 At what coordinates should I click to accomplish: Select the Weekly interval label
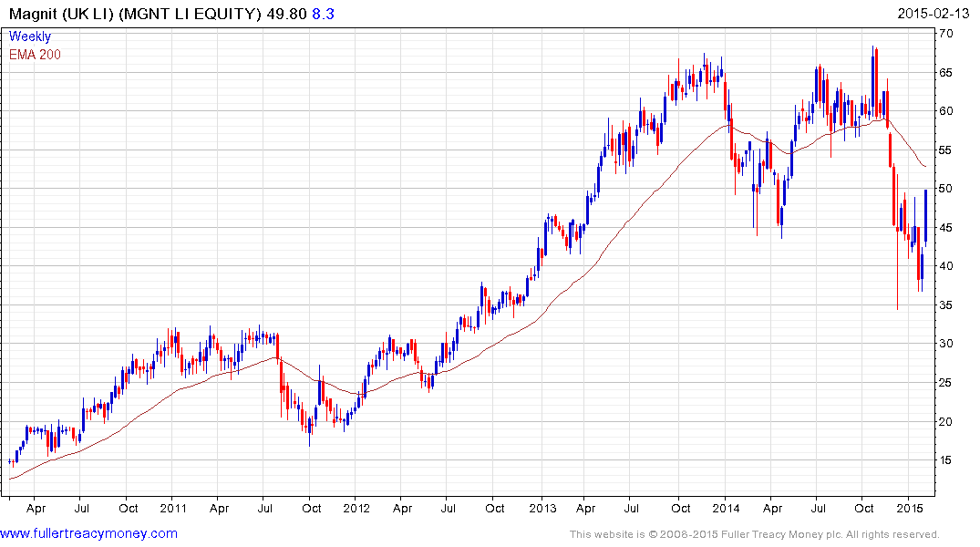pyautogui.click(x=30, y=36)
